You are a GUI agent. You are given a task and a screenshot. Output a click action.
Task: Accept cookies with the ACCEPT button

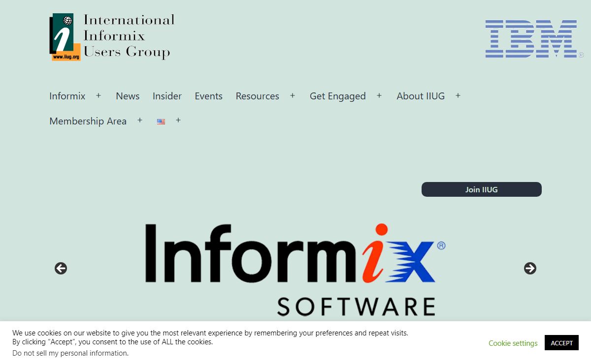[561, 343]
